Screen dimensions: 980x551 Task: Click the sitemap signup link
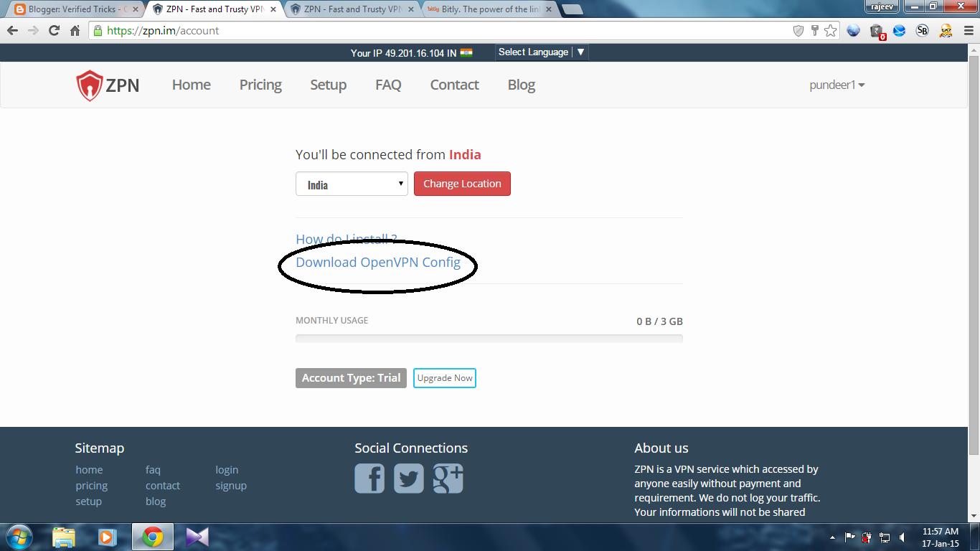(231, 486)
